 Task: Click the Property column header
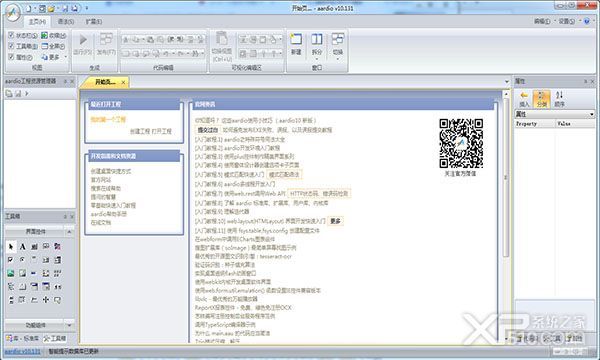pyautogui.click(x=534, y=124)
